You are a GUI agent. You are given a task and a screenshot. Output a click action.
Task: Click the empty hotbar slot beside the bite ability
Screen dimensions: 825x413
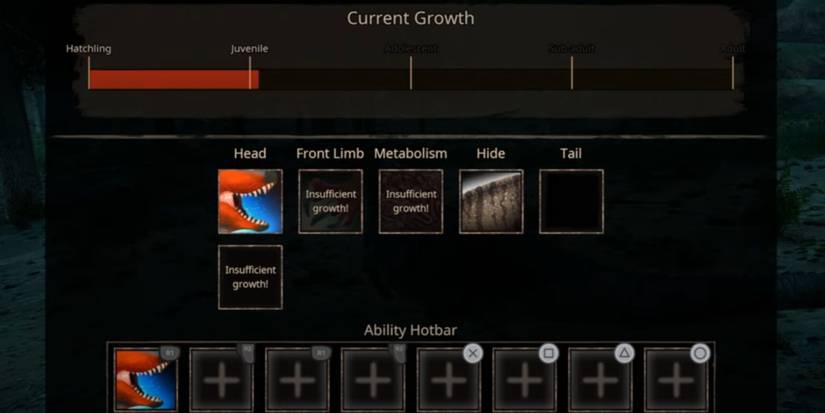[222, 379]
